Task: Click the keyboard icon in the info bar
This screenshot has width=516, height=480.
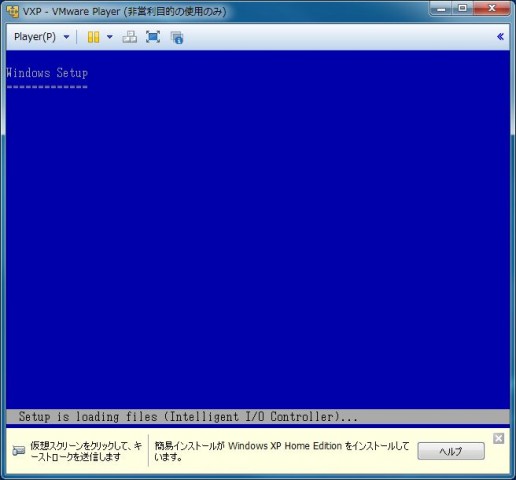Action: tap(19, 451)
